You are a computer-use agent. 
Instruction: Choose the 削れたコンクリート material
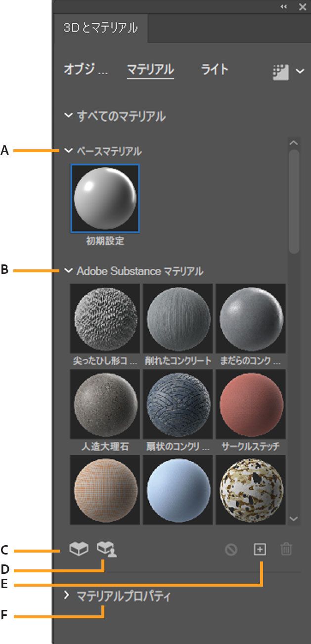pos(178,318)
